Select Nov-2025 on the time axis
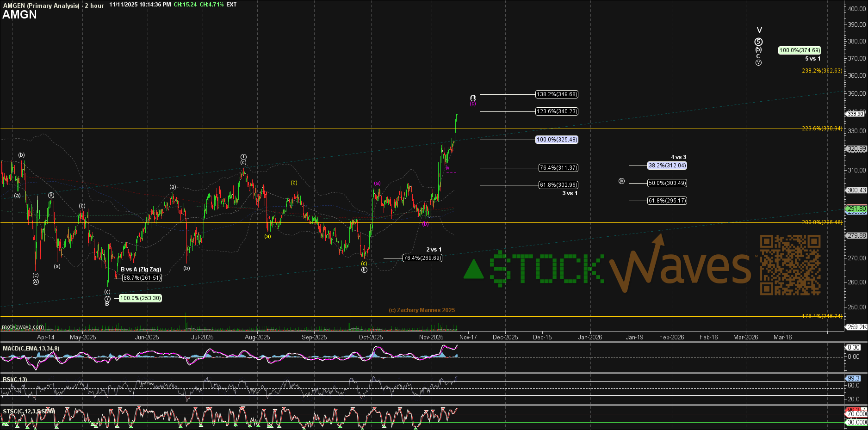Image resolution: width=868 pixels, height=430 pixels. (x=431, y=337)
